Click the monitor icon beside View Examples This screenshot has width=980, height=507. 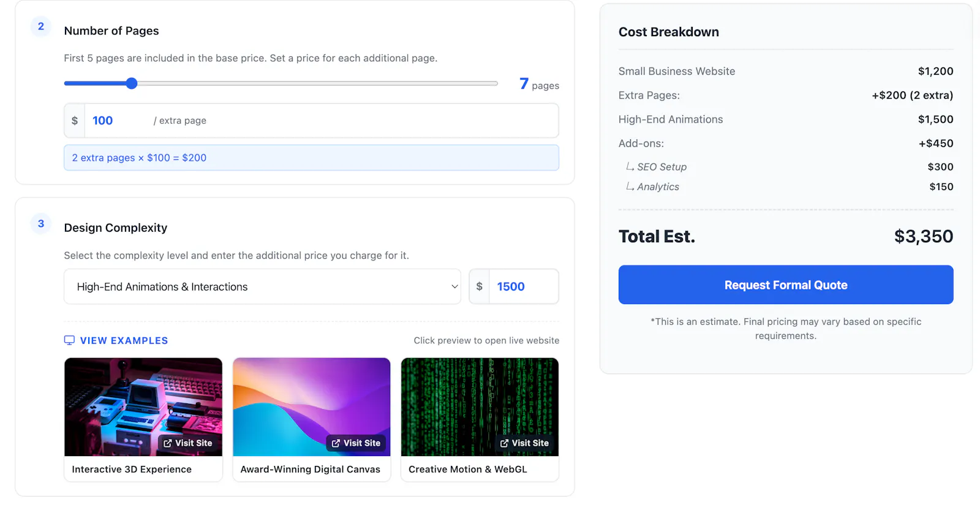(69, 340)
